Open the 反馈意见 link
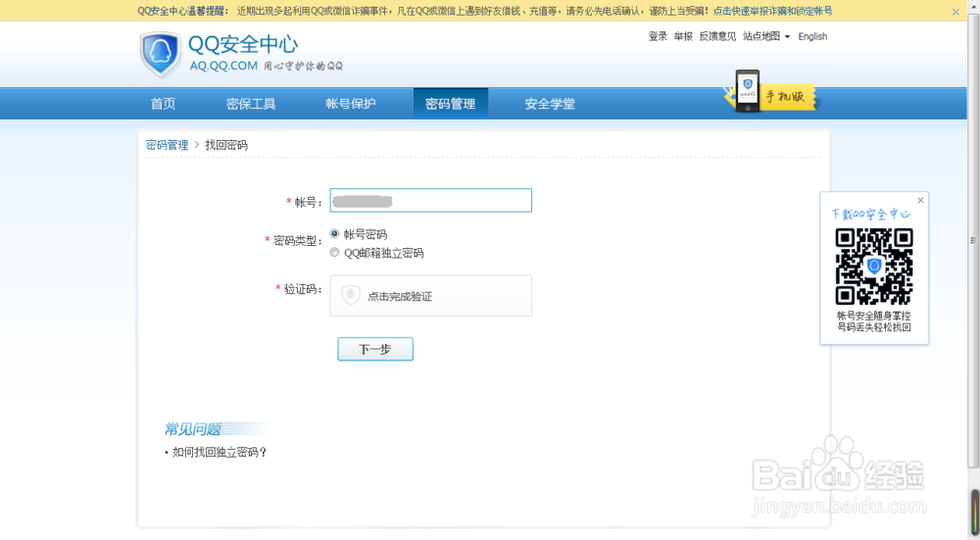The height and width of the screenshot is (540, 980). tap(717, 36)
